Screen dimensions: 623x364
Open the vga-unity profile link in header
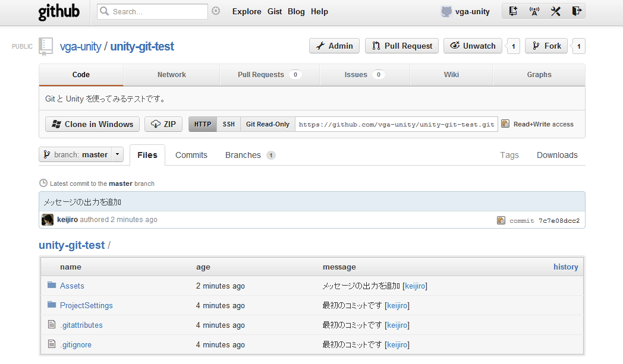(x=473, y=11)
